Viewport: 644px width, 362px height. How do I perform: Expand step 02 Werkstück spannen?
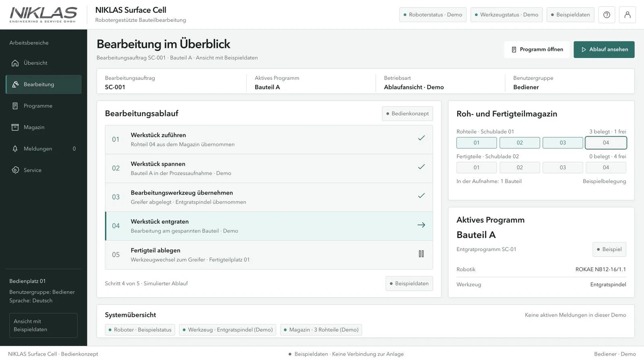(x=269, y=169)
